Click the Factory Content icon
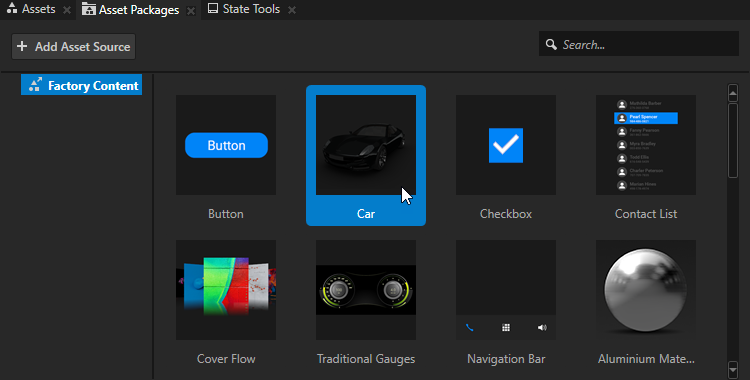 35,85
